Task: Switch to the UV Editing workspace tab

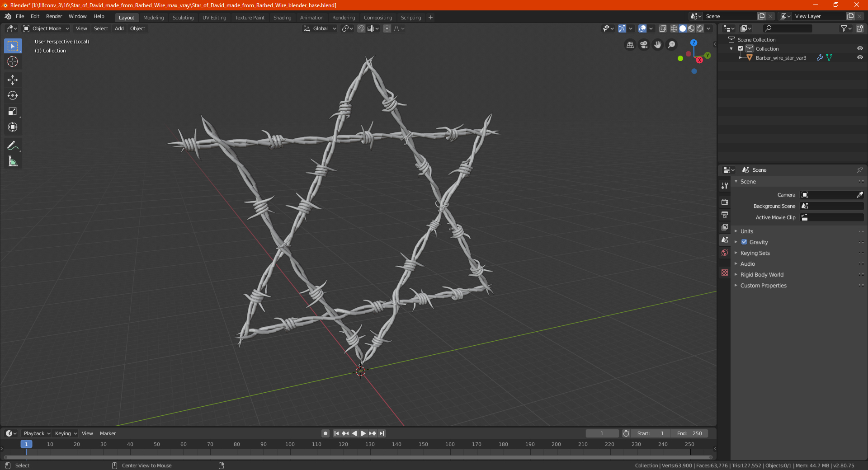Action: (214, 18)
